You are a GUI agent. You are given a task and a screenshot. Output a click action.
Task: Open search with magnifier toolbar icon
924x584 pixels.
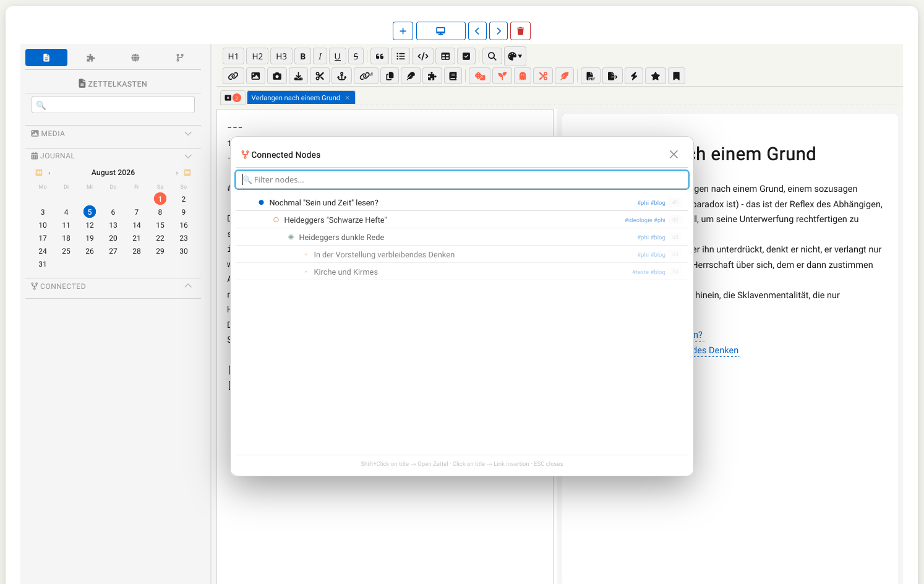(x=492, y=56)
